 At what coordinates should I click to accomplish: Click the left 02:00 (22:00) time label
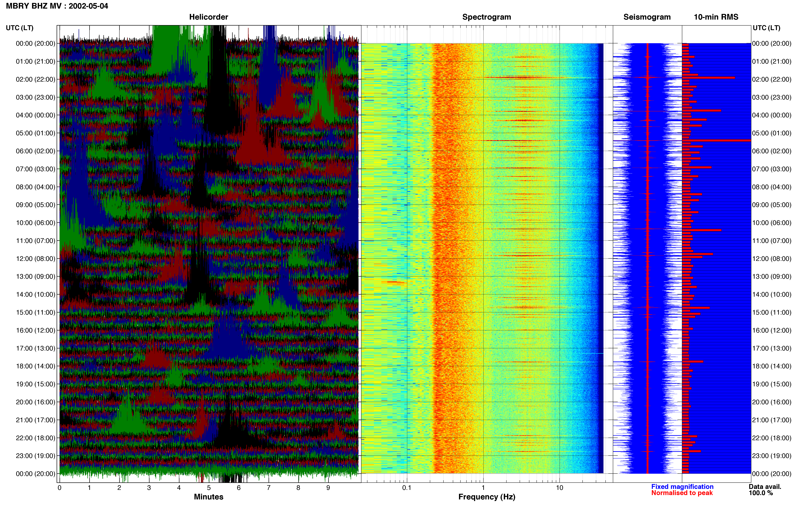click(36, 79)
